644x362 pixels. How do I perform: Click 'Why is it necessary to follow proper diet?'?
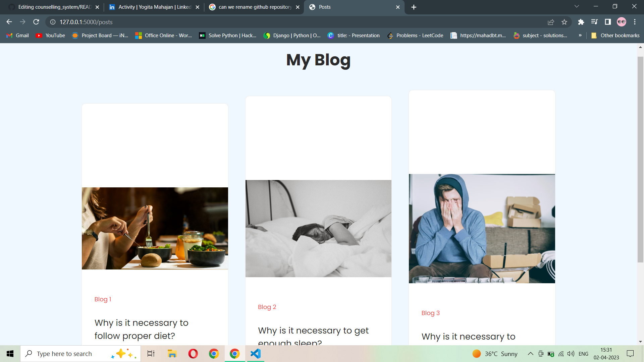click(142, 329)
